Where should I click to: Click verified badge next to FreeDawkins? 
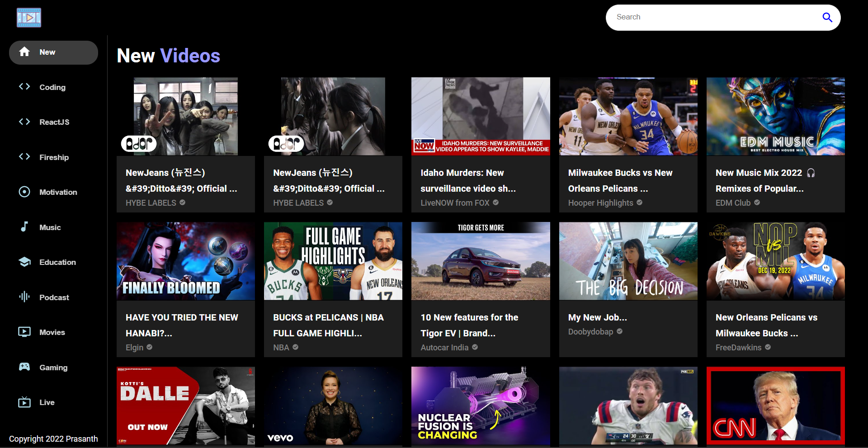click(768, 347)
